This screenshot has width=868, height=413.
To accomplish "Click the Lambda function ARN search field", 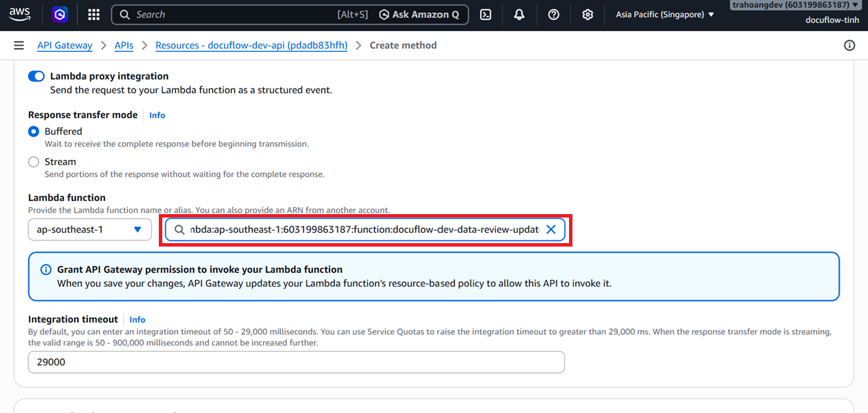I will (365, 229).
